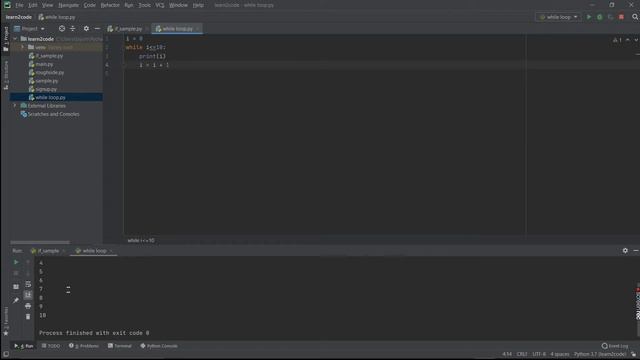Click restore layout icon in Run panel

pos(16,287)
